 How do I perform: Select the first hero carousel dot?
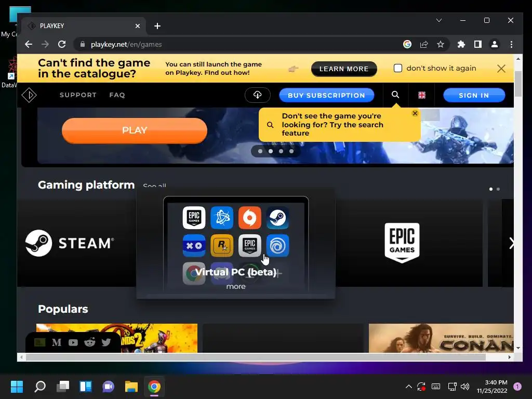coord(260,151)
